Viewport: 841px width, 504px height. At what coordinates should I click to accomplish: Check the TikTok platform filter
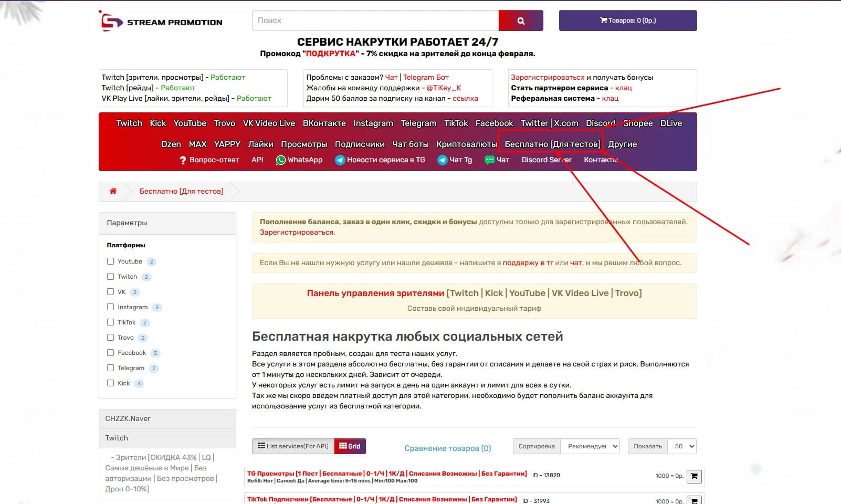(x=110, y=322)
